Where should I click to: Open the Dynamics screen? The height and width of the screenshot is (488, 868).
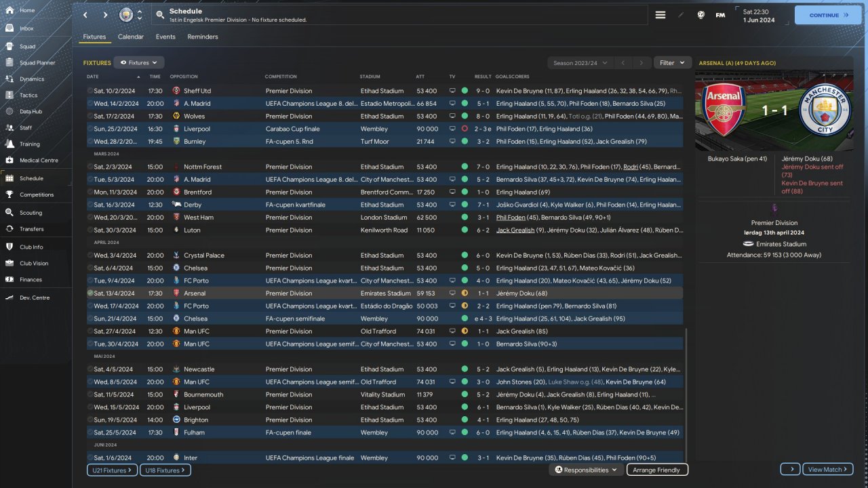tap(32, 79)
